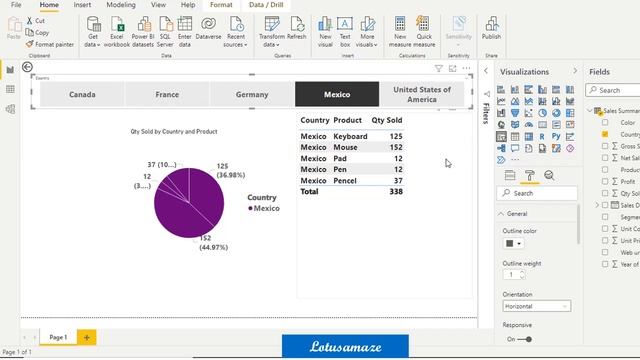Screen dimensions: 640x360
Task: Open the Insert ribbon tab
Action: tap(82, 5)
